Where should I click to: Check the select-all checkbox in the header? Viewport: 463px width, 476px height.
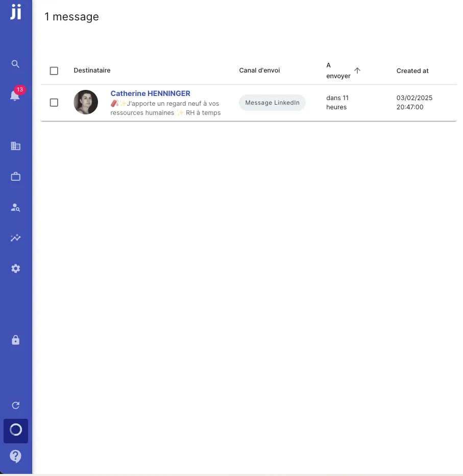(x=54, y=70)
